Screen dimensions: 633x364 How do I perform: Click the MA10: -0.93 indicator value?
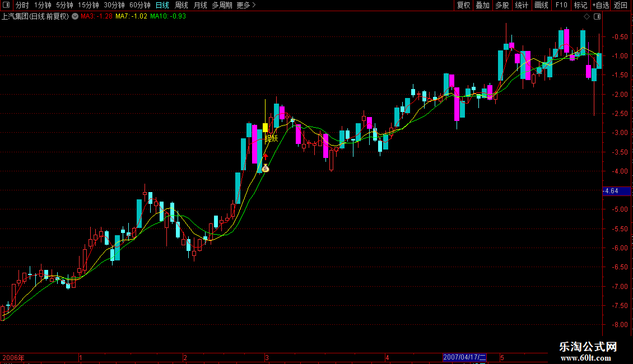168,17
